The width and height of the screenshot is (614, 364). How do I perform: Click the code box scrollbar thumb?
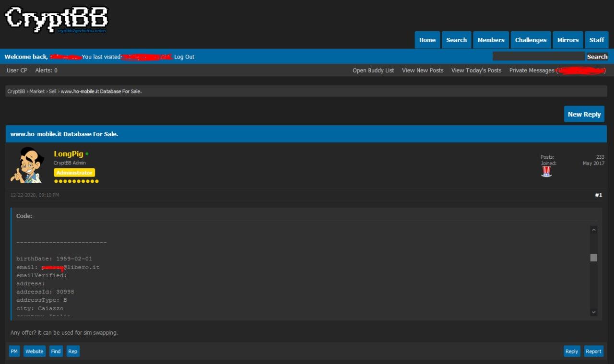[x=594, y=258]
